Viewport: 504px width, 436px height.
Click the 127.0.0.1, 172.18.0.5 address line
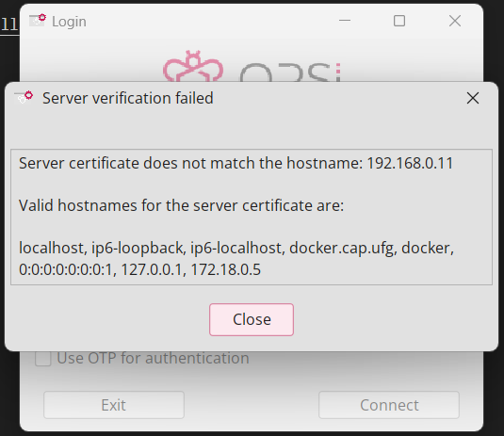139,269
